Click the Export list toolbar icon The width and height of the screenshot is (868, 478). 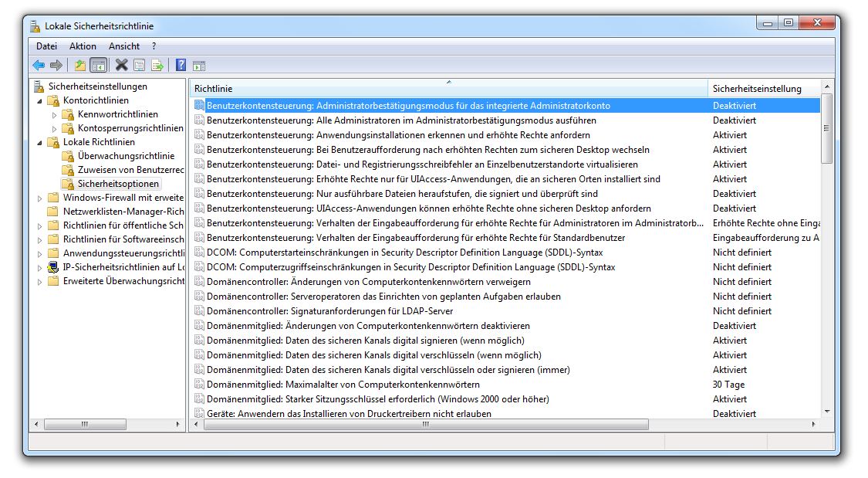(x=157, y=66)
